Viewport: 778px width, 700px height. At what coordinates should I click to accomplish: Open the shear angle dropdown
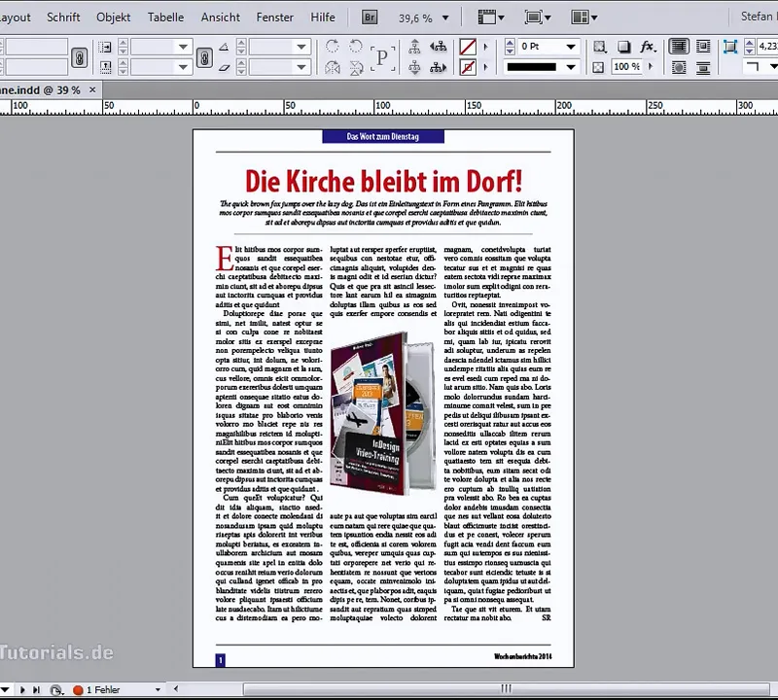[301, 66]
